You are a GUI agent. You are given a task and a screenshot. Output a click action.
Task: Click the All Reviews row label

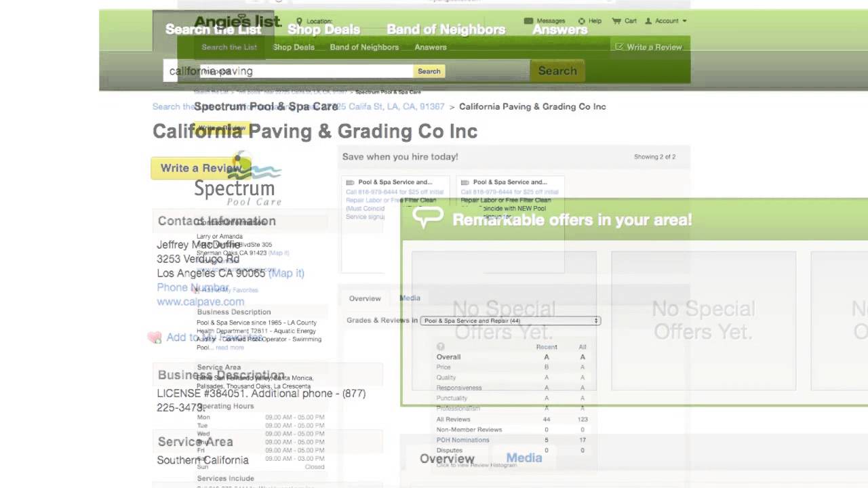click(x=453, y=420)
